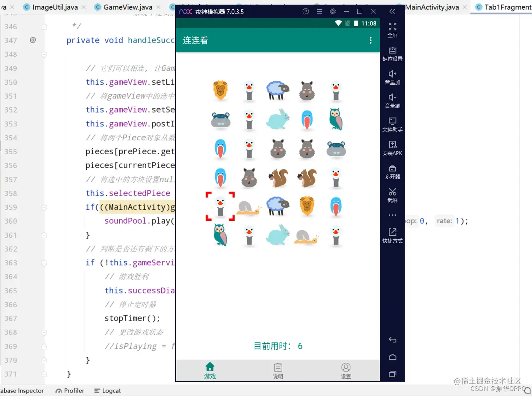Viewport: 532px width, 396px height.
Task: Open 键位设置 key mapping settings
Action: tap(392, 54)
